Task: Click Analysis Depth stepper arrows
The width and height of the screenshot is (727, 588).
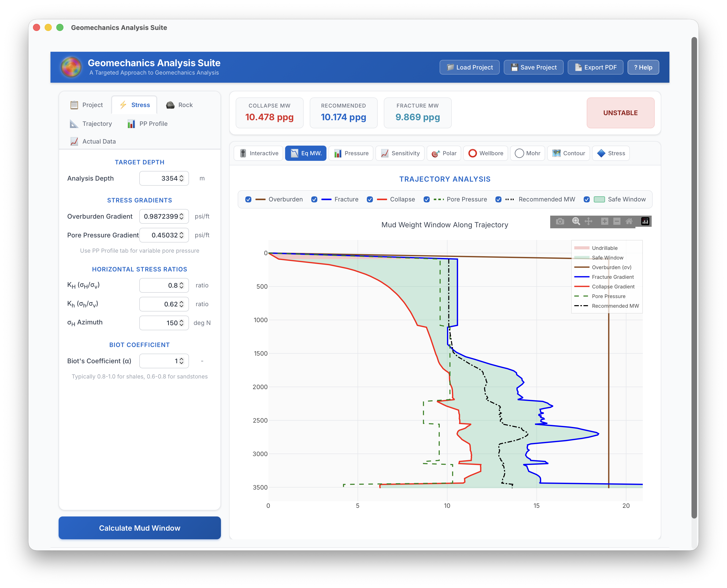Action: coord(181,179)
